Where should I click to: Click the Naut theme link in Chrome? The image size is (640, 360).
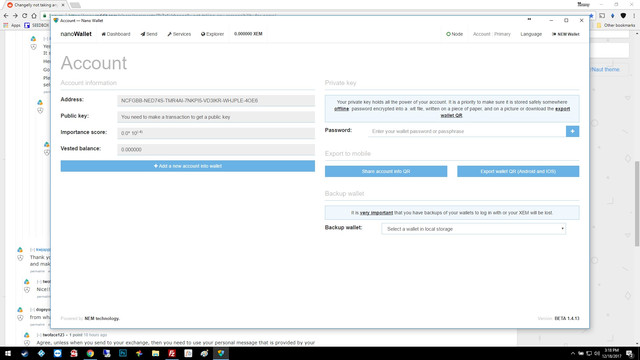coord(605,69)
